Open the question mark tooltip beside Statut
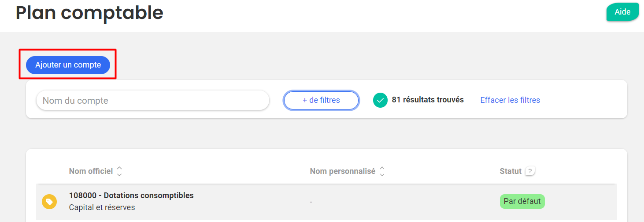Screen dimensions: 644x222 [530, 171]
